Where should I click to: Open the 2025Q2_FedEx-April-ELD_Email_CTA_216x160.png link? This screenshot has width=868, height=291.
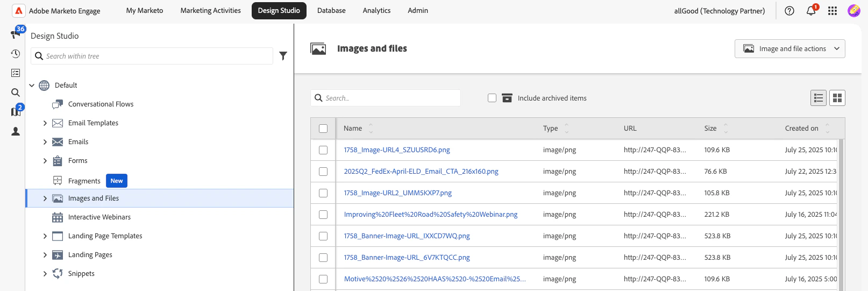coord(421,172)
